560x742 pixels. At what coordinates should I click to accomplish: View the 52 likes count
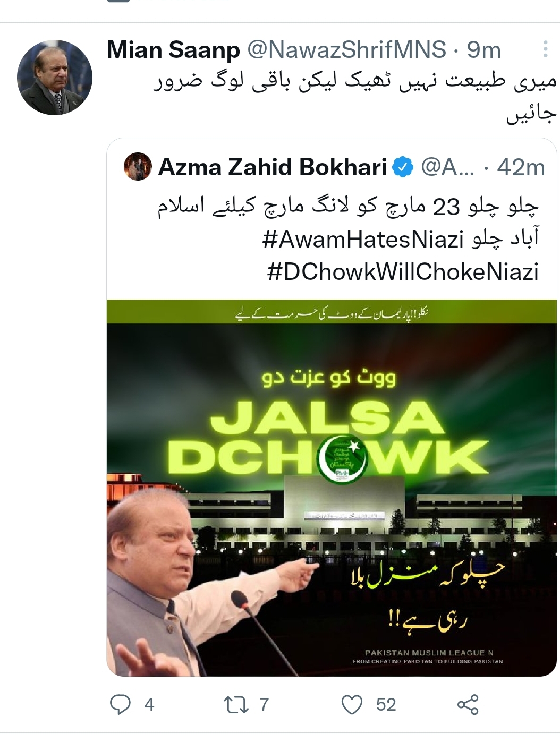tap(386, 705)
